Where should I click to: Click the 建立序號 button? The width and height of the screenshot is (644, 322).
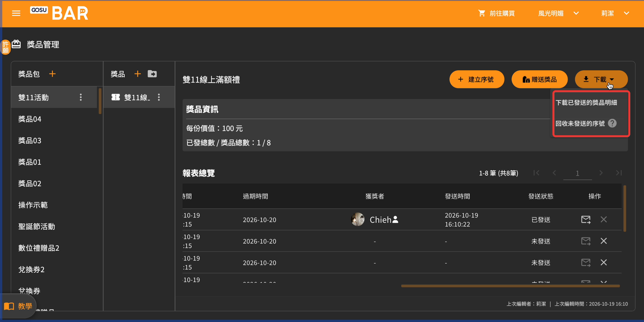coord(477,79)
